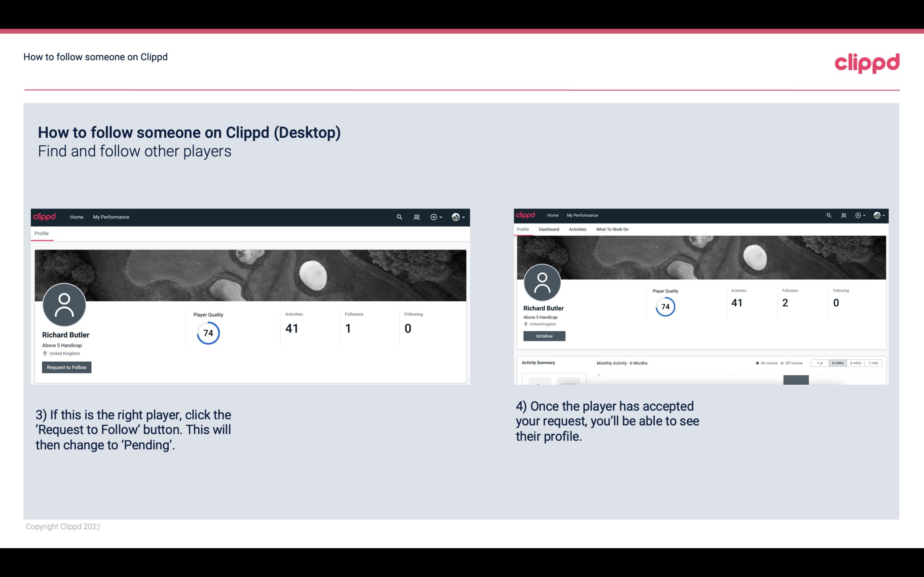
Task: Click the player quality score circle 74
Action: click(207, 333)
